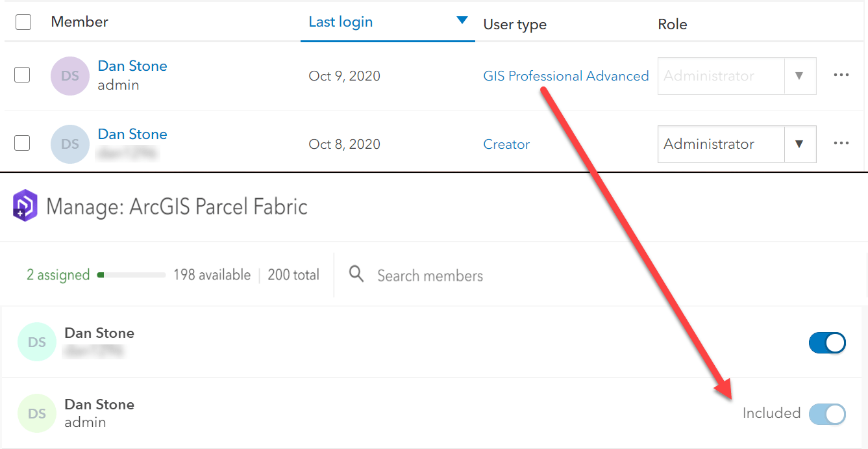Open the Creator user type link
Image resolution: width=868 pixels, height=449 pixels.
pyautogui.click(x=506, y=144)
